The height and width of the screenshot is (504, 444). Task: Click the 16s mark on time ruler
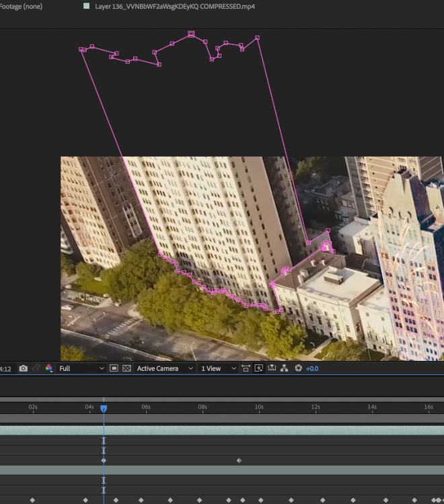tap(429, 407)
